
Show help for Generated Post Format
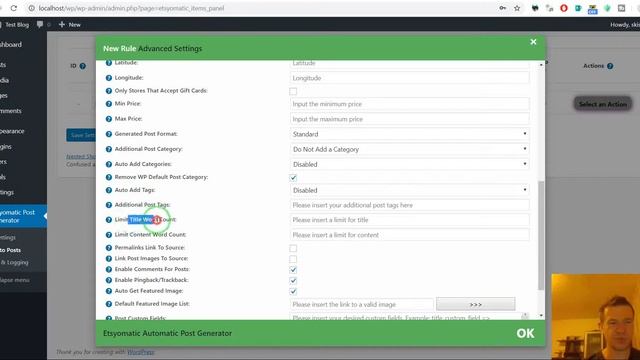click(109, 134)
